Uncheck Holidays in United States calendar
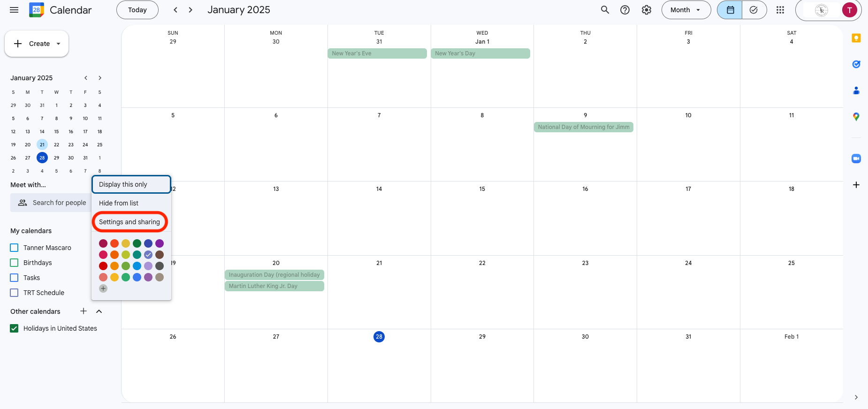 [14, 328]
